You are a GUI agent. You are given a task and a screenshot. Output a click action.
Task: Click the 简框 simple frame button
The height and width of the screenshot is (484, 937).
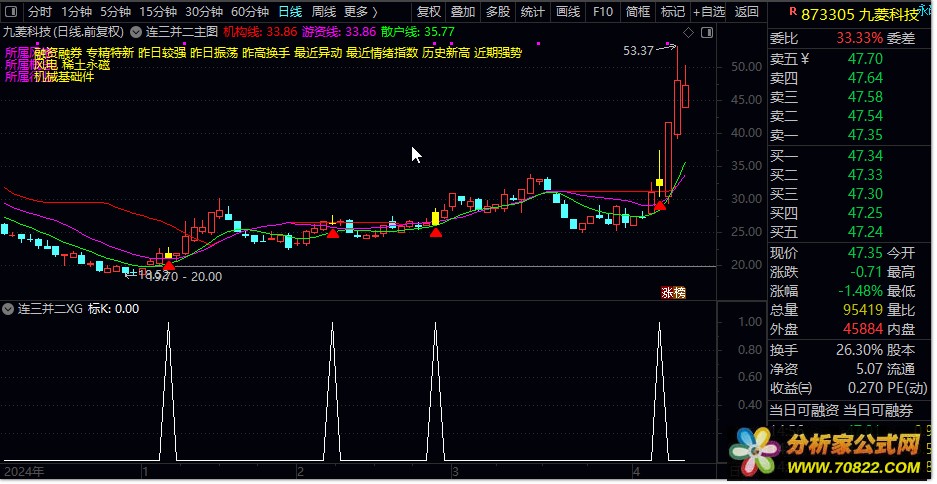pyautogui.click(x=638, y=11)
